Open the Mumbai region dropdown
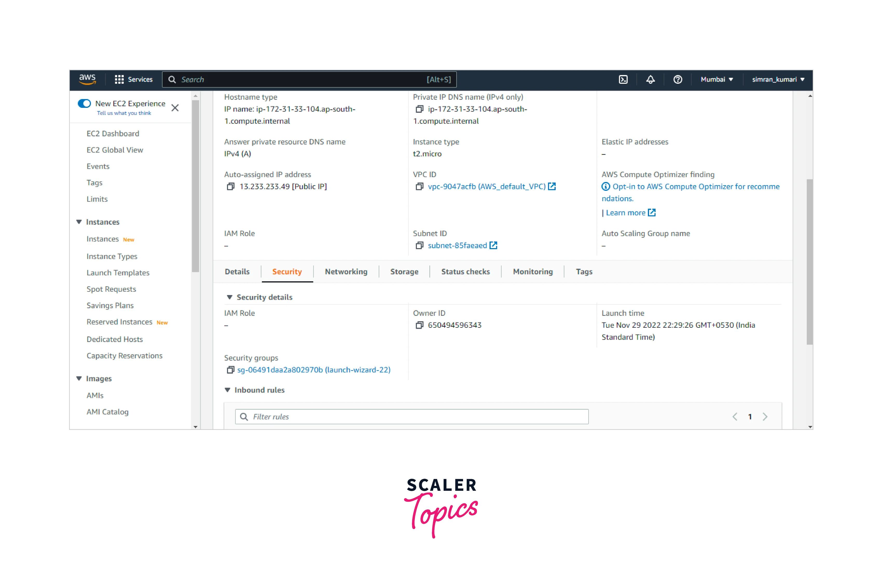The height and width of the screenshot is (588, 882). point(716,79)
